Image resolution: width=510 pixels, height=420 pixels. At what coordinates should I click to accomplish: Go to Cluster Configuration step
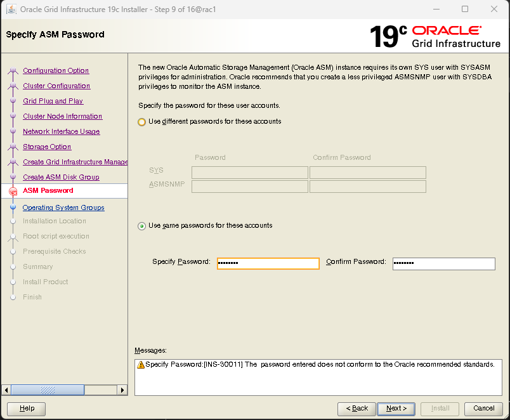tap(56, 86)
